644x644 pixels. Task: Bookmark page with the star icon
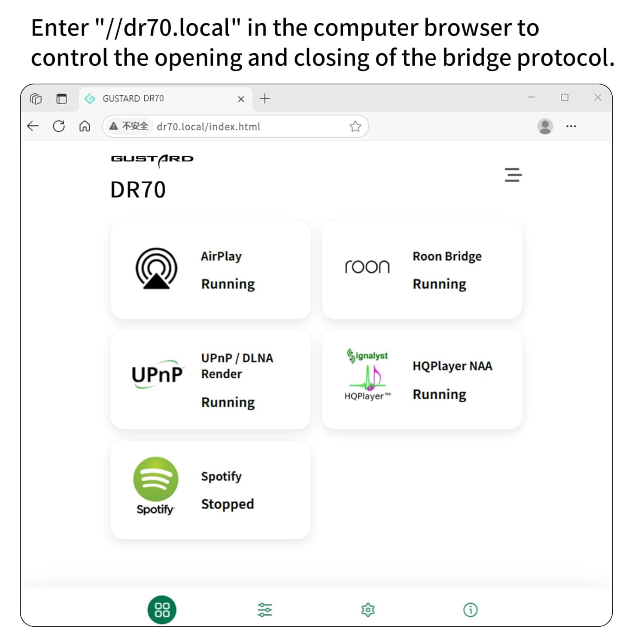click(x=355, y=127)
